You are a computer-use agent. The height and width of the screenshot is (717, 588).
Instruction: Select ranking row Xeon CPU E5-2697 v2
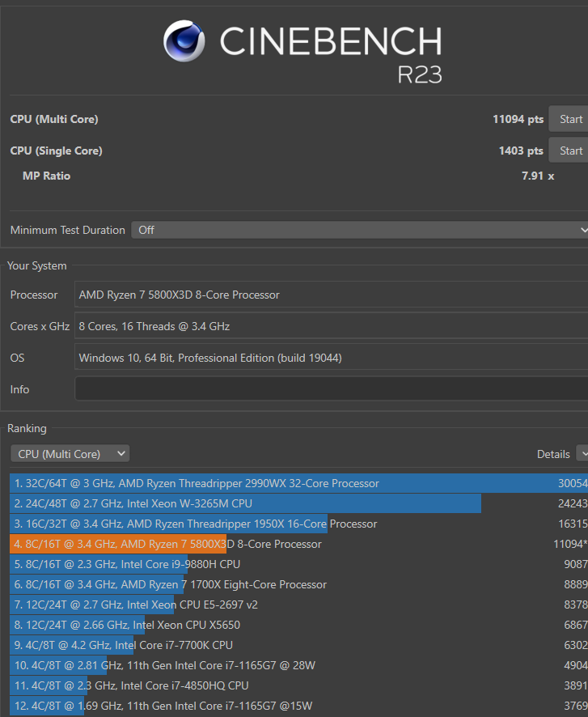pos(298,605)
